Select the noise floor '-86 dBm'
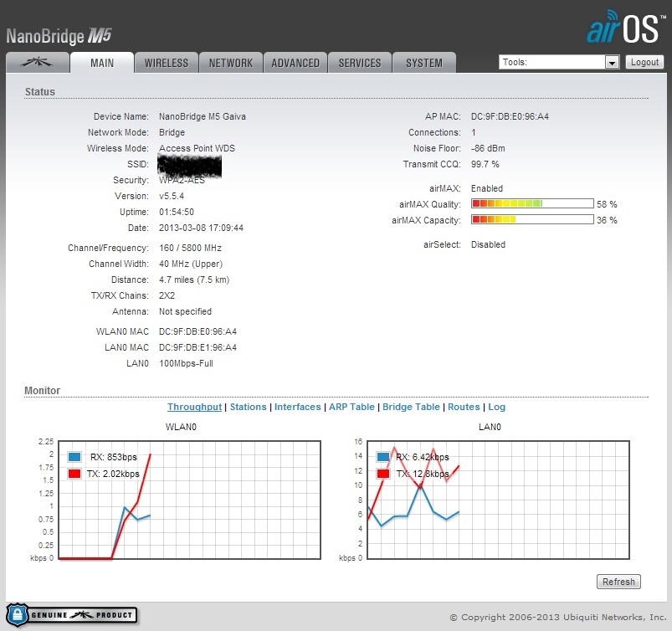This screenshot has width=672, height=631. (x=488, y=148)
